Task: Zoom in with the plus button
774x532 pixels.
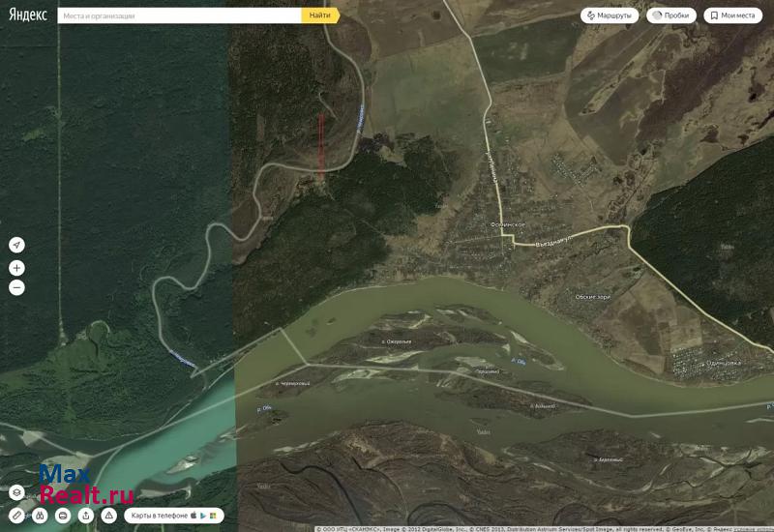Action: click(x=16, y=268)
